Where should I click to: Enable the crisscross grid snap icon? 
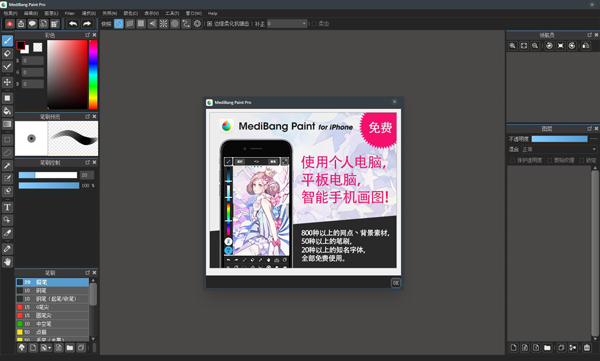(141, 24)
